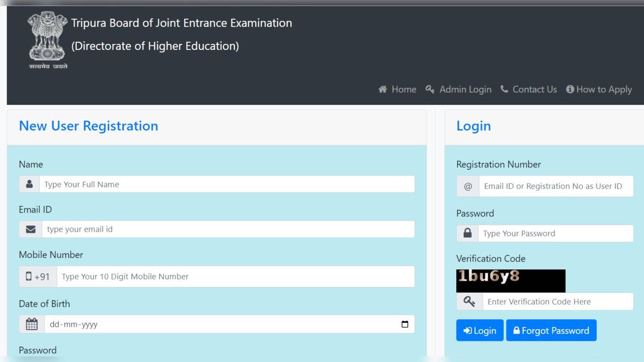Click the Forgot Password button

[551, 330]
